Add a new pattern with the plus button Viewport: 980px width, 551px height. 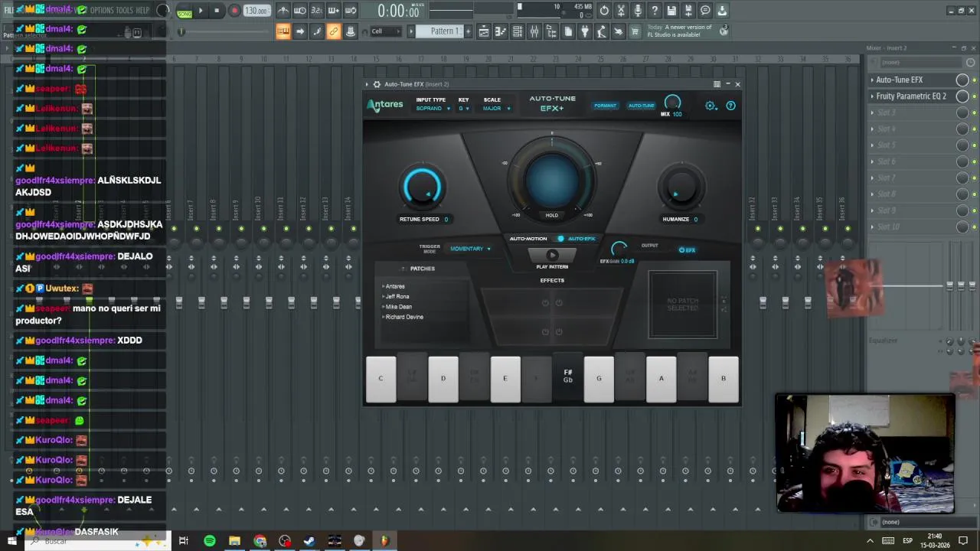[468, 31]
